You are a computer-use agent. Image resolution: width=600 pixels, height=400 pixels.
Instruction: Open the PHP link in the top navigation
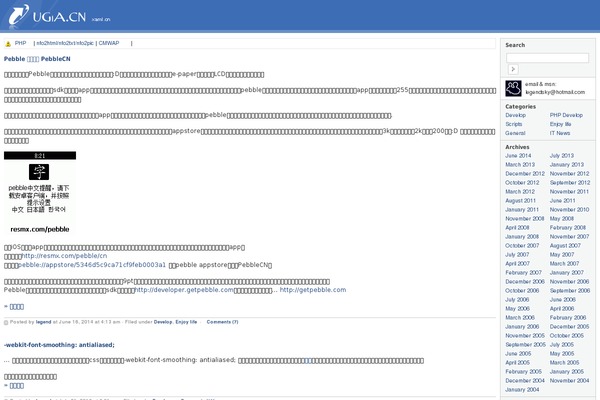[20, 43]
